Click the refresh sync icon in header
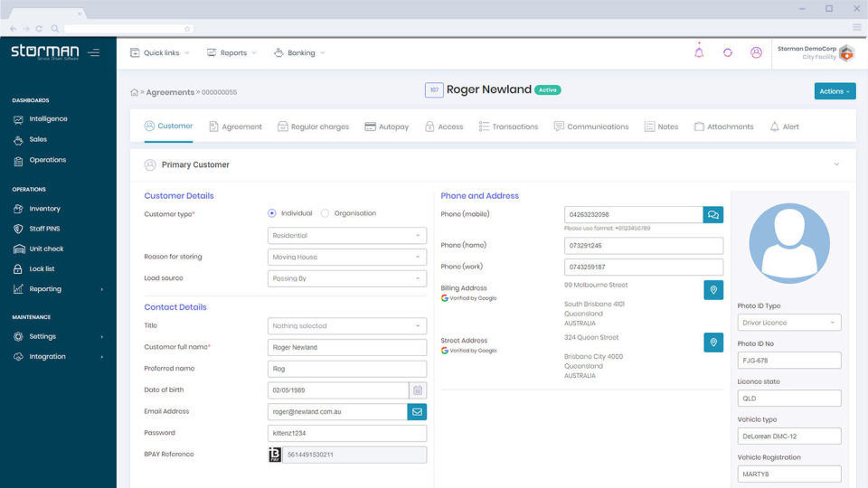 coord(727,52)
